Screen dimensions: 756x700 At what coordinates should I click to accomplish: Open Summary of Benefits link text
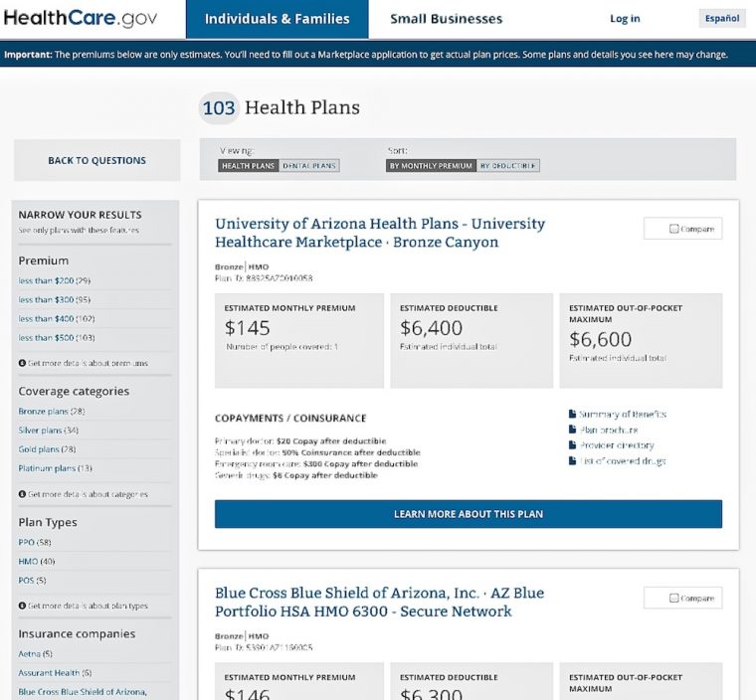point(623,414)
